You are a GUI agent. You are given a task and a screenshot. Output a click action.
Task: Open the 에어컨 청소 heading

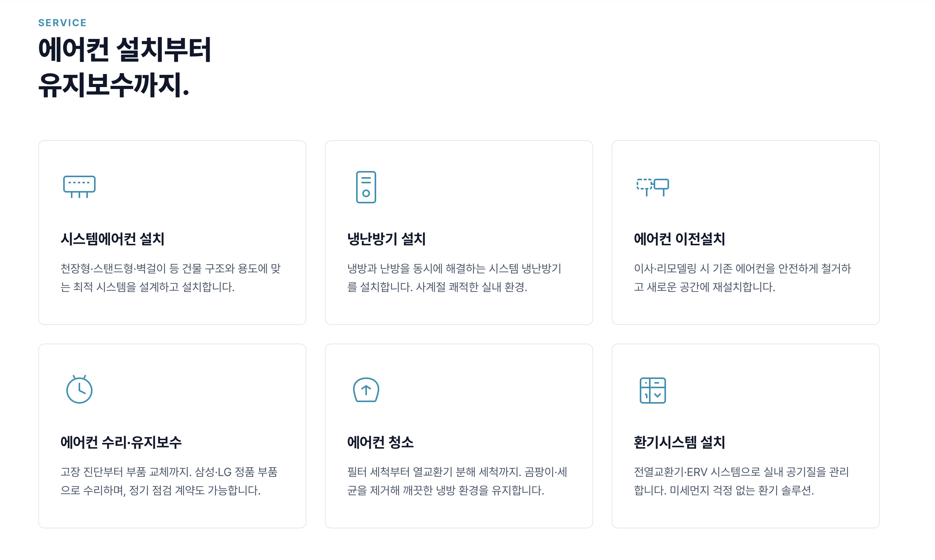(380, 442)
